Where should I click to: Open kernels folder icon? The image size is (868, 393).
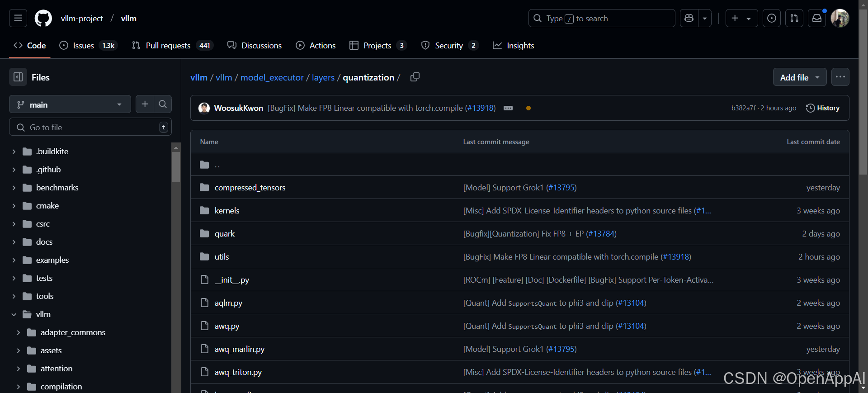pos(204,210)
